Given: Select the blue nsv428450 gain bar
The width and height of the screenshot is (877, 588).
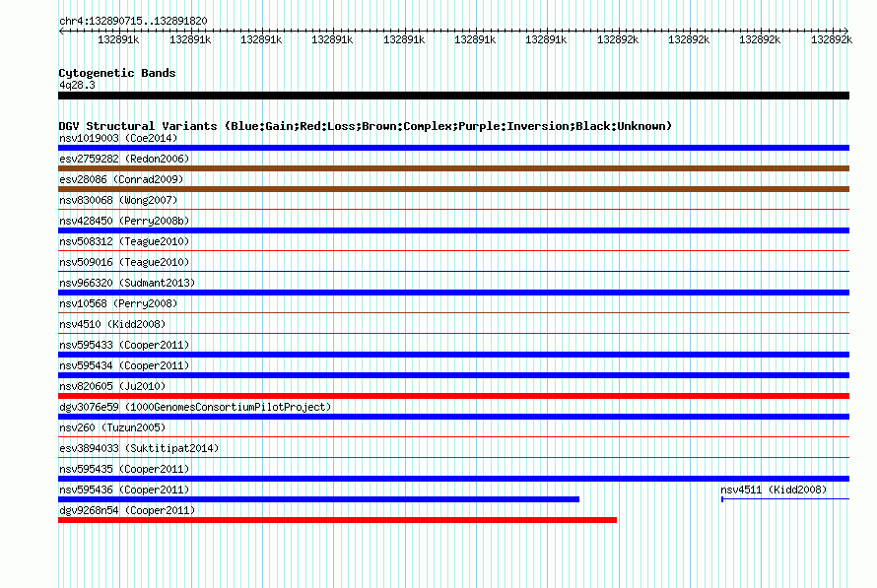Looking at the screenshot, I should click(x=453, y=230).
